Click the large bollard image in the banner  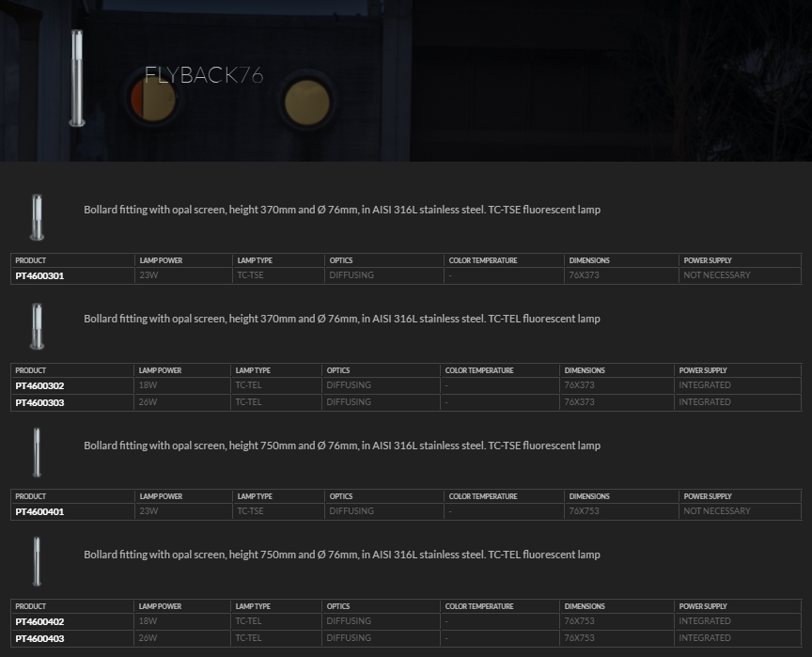pos(77,78)
